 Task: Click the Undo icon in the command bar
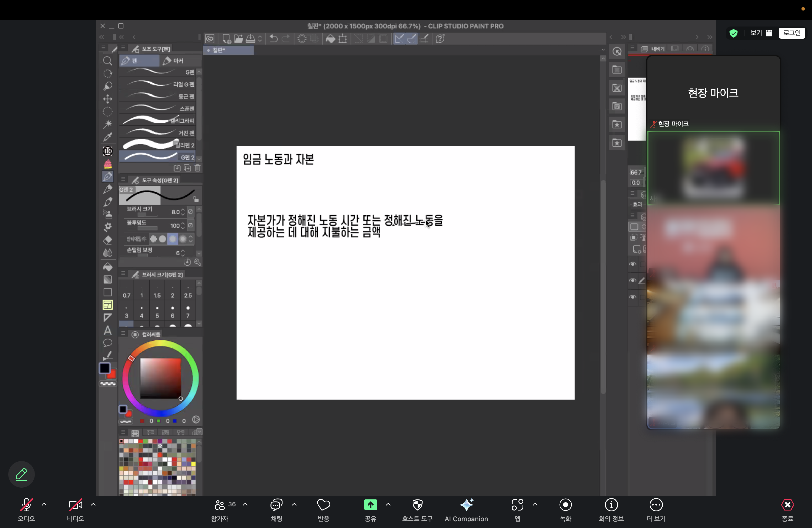coord(273,39)
